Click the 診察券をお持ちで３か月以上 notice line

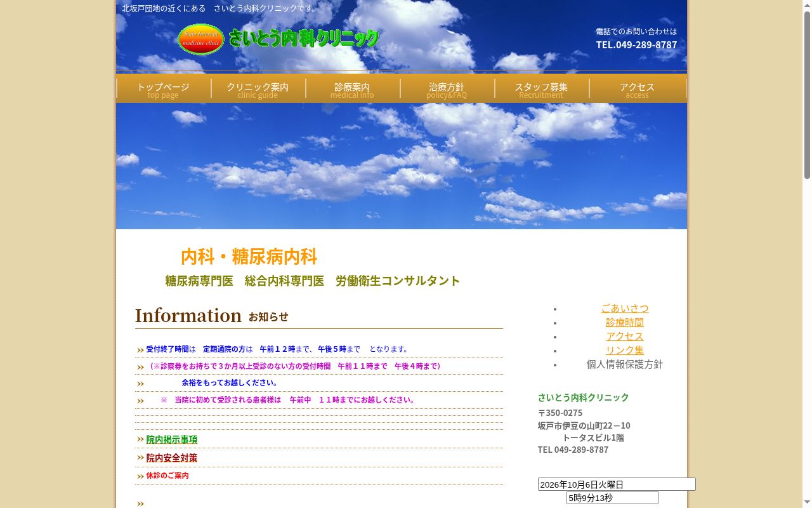coord(295,366)
